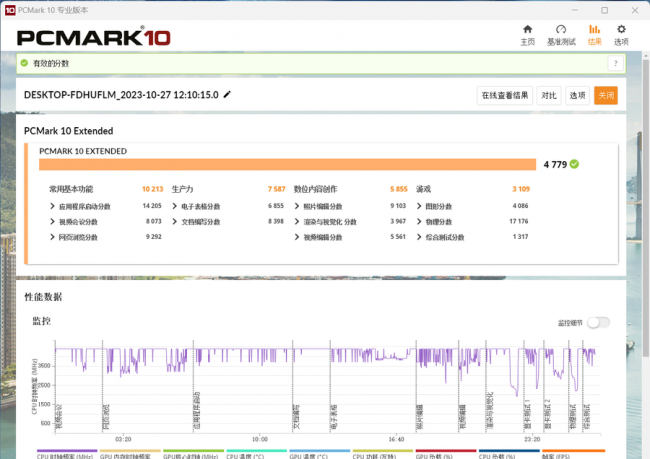
Task: Click the 数位内容创作 score 5 855
Action: coord(399,189)
